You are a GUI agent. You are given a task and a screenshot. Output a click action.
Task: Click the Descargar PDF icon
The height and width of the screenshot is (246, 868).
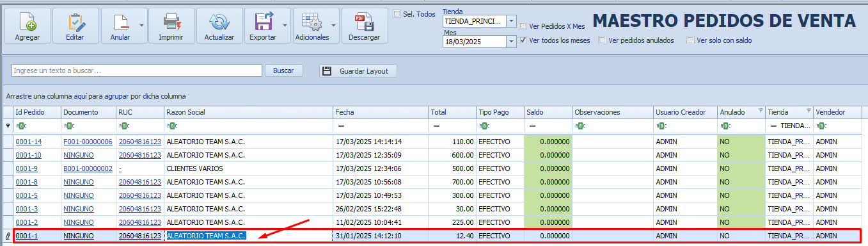tap(364, 22)
